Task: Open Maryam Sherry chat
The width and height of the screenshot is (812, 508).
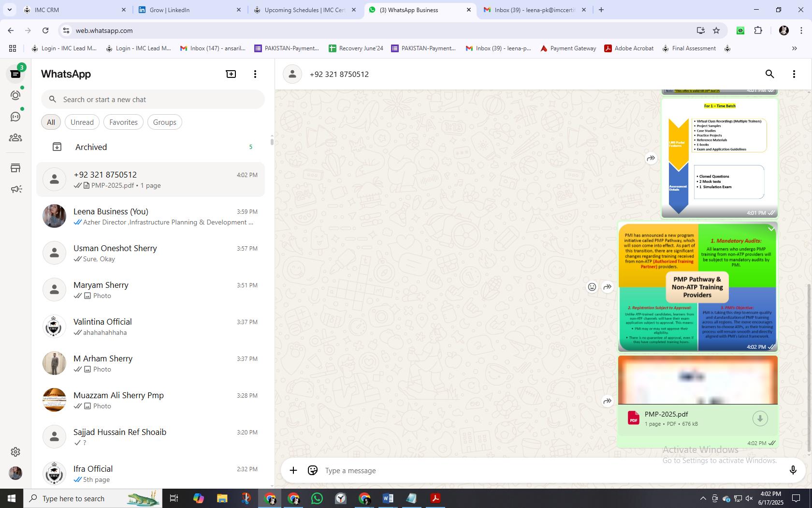Action: 150,290
